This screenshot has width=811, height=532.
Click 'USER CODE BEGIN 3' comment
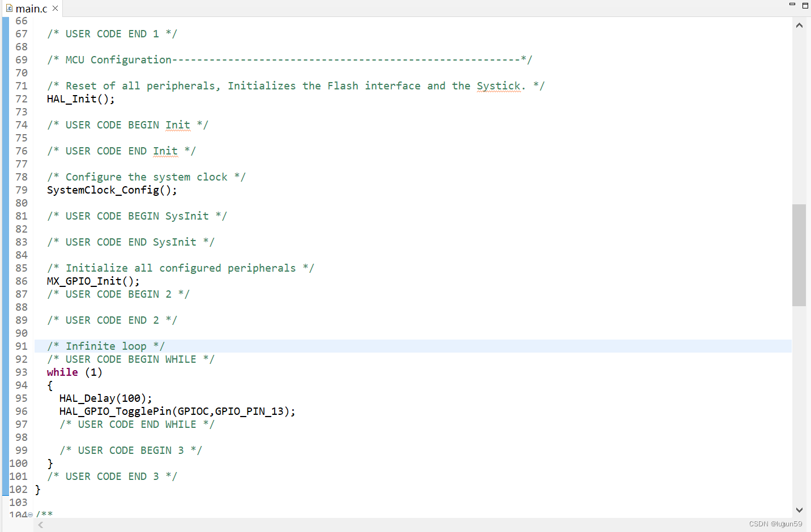click(131, 451)
